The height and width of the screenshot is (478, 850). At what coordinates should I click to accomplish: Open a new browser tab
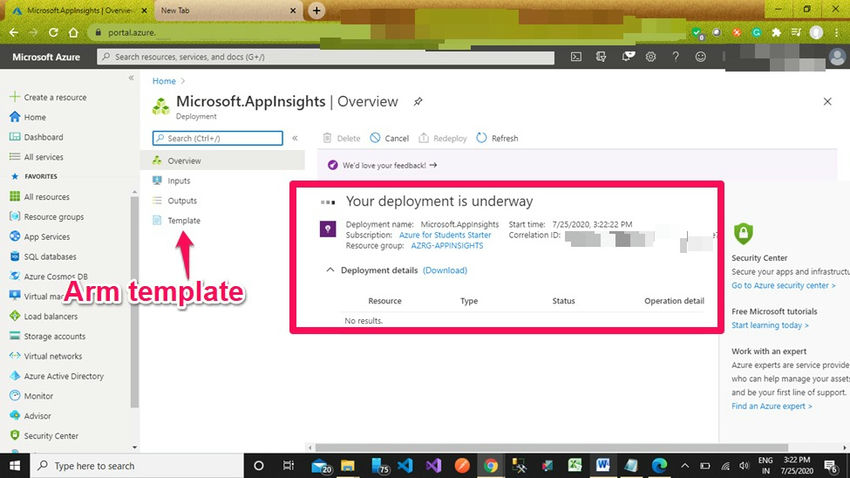[317, 10]
